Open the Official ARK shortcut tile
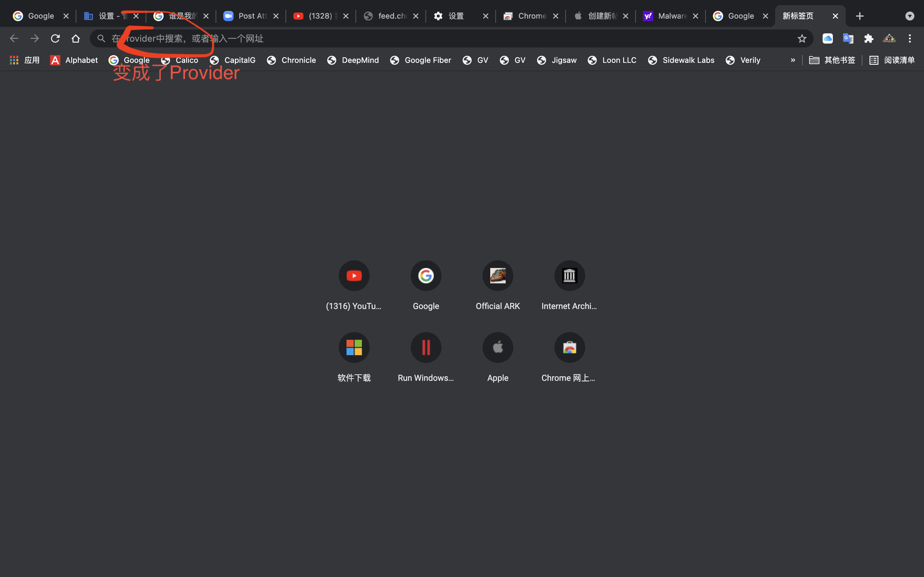This screenshot has width=924, height=577. [498, 276]
